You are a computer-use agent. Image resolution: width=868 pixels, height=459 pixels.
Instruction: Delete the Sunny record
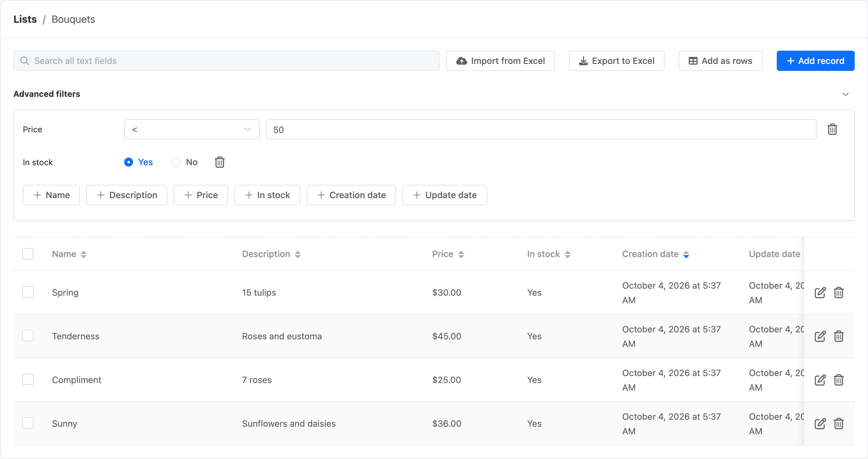(x=838, y=424)
